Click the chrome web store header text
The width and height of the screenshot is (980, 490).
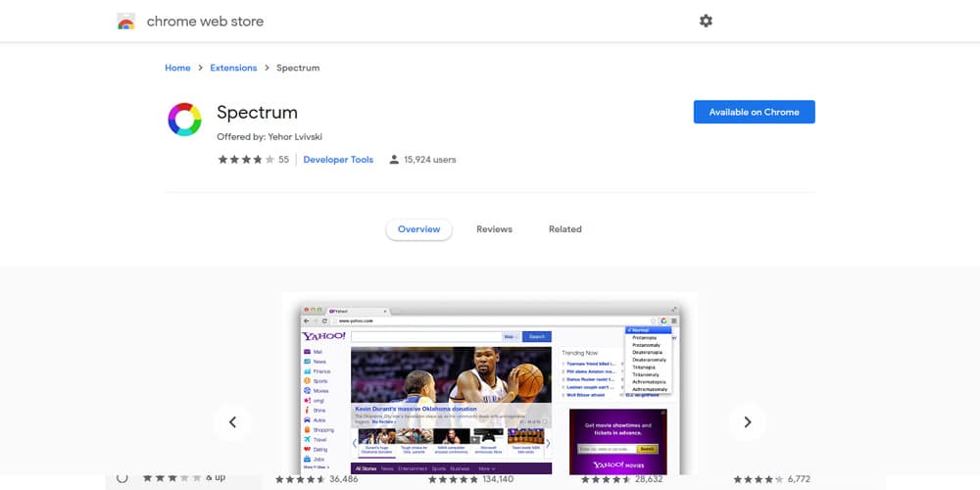click(x=205, y=22)
